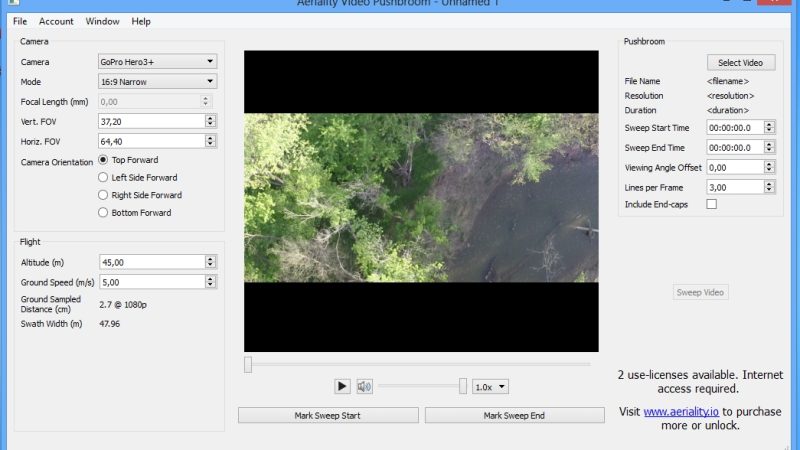
Task: Click the Horiz. FOV input field
Action: point(152,141)
